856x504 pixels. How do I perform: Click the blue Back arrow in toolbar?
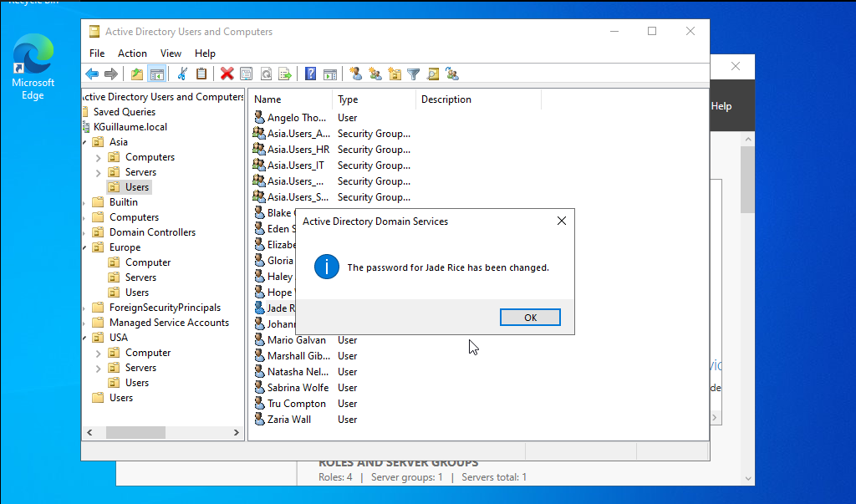[92, 74]
